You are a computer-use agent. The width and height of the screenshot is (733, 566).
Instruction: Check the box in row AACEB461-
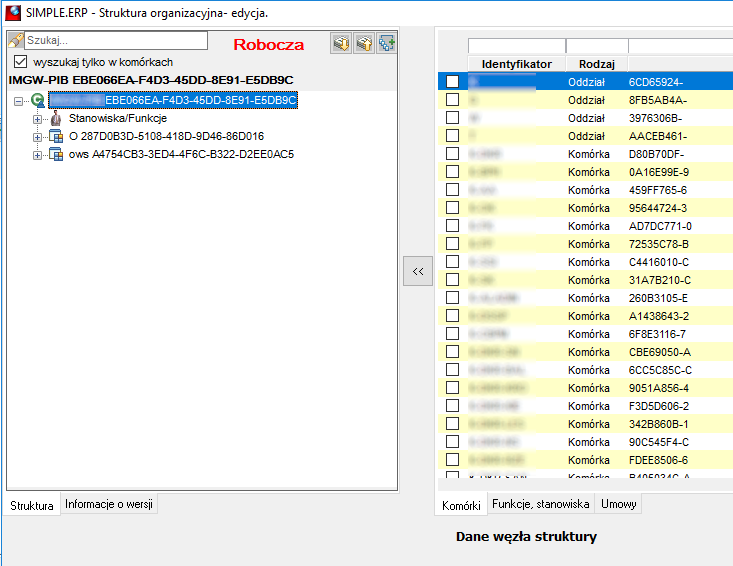pos(453,136)
